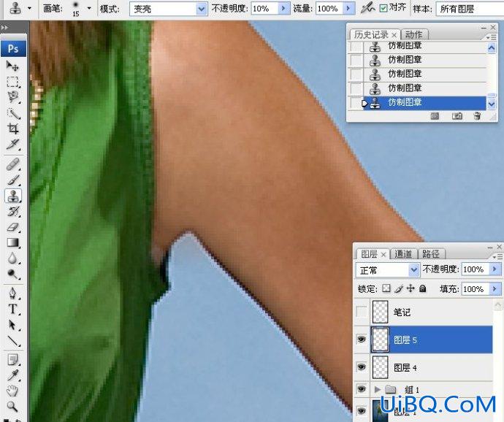Open the 填充 fill slider arrow
This screenshot has height=422, width=504.
click(x=495, y=288)
